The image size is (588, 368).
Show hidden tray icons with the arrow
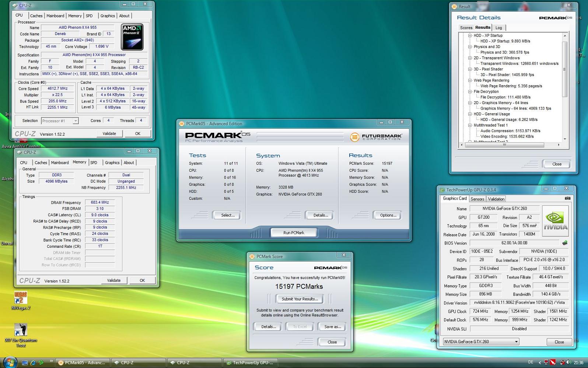[x=540, y=363]
